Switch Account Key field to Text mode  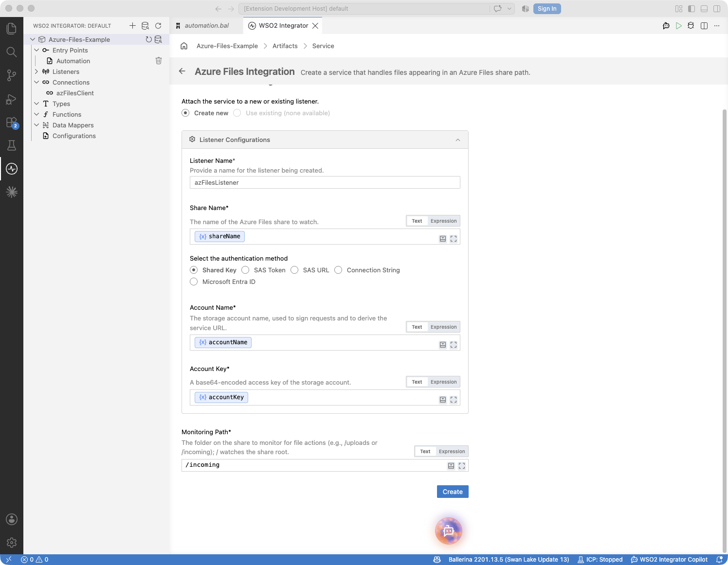[417, 382]
